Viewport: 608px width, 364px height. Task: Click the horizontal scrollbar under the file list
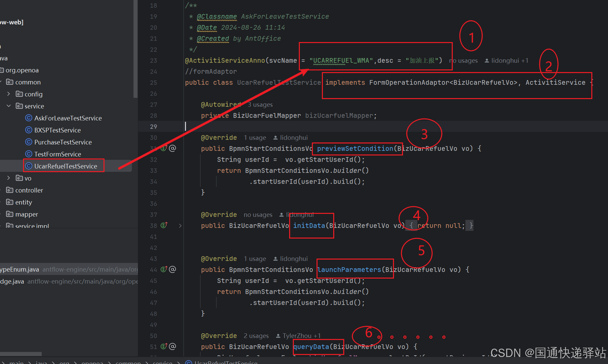21,354
